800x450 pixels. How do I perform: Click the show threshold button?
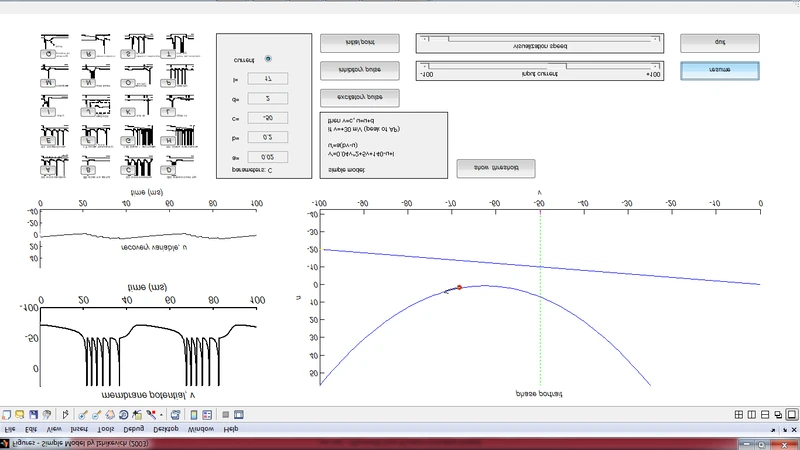click(495, 169)
